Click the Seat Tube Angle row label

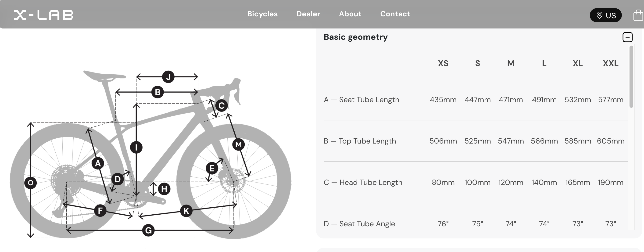pos(359,224)
